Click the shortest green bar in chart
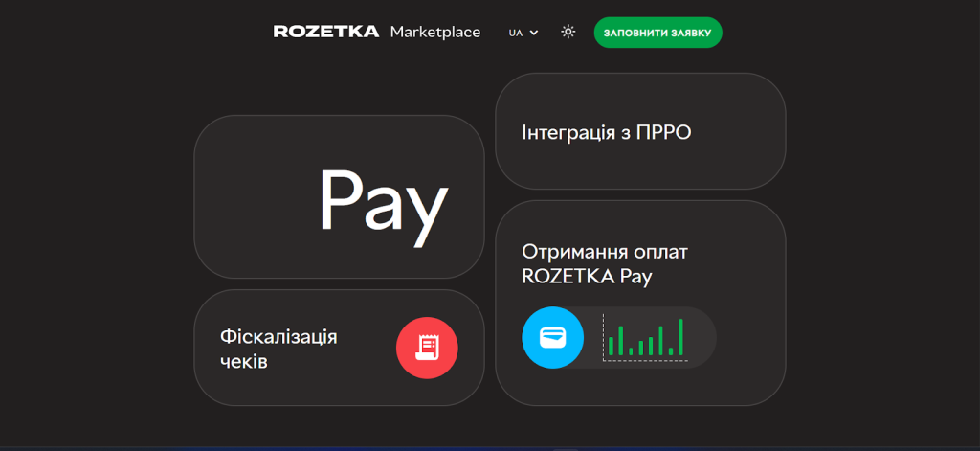This screenshot has height=451, width=980. tap(631, 351)
